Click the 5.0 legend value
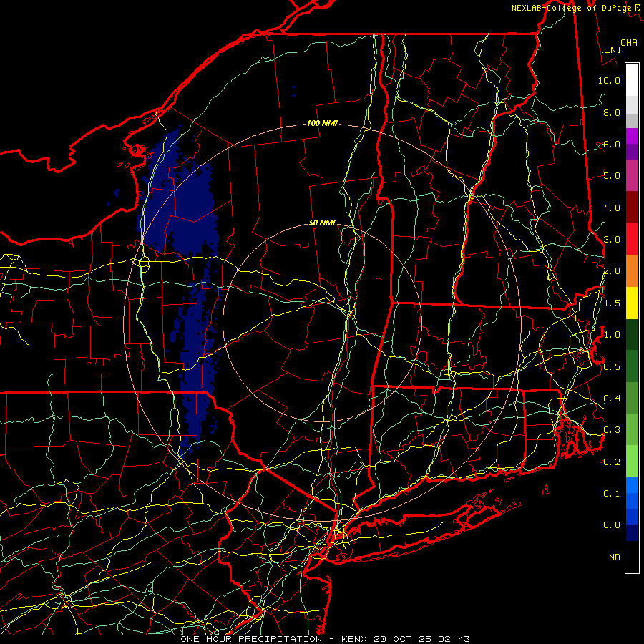Viewport: 644px width, 644px height. (612, 176)
